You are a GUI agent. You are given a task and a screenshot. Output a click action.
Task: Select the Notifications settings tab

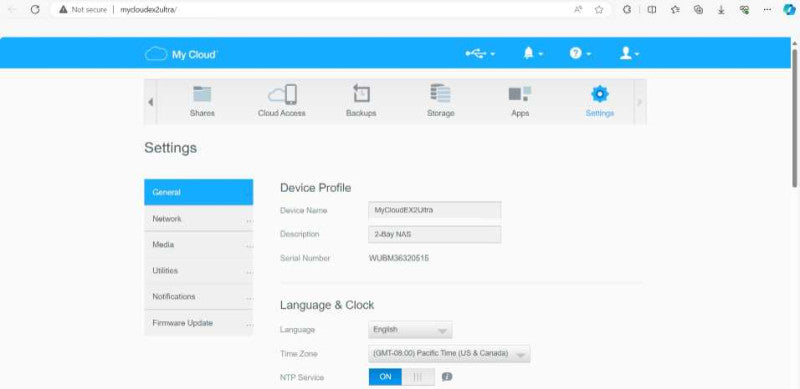coord(198,297)
